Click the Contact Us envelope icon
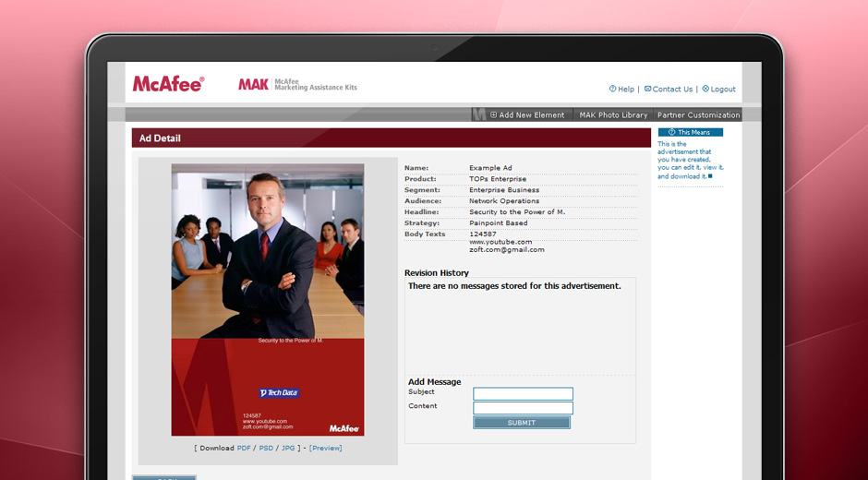The height and width of the screenshot is (480, 868). click(647, 89)
